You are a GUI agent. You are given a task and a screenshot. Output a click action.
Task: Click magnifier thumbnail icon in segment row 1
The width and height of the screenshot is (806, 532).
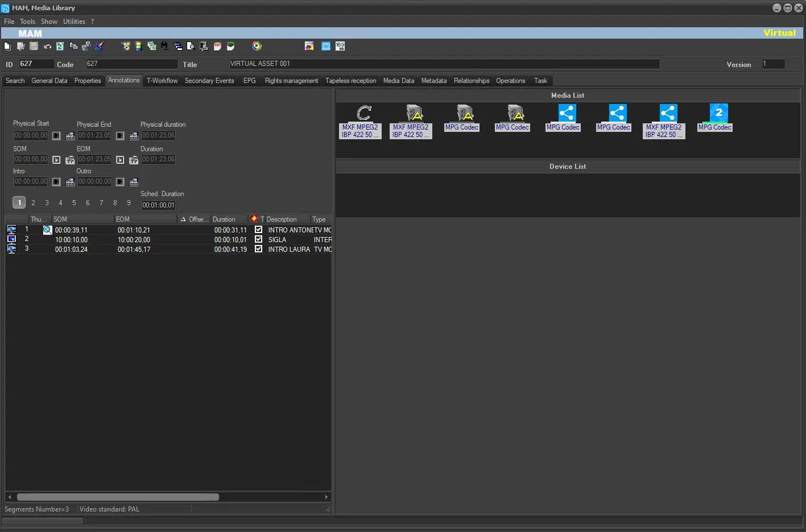[x=47, y=230]
